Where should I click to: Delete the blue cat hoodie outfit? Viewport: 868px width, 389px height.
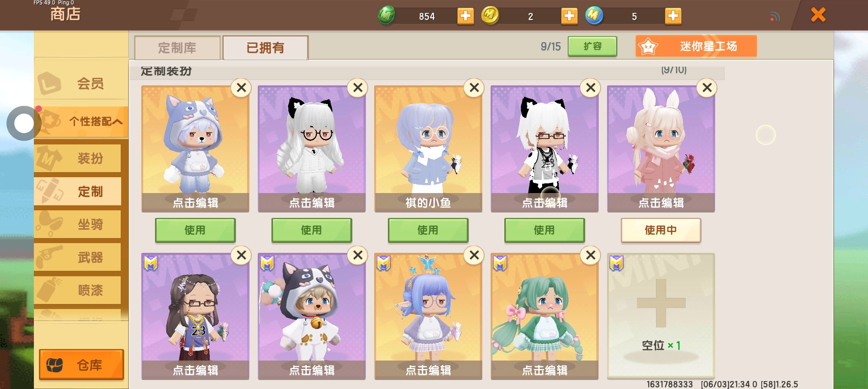coord(241,88)
